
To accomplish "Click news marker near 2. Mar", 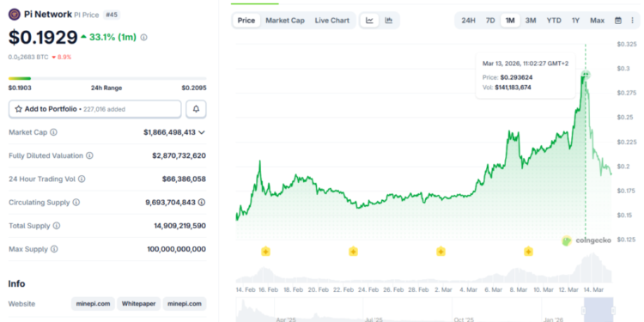I will [440, 252].
